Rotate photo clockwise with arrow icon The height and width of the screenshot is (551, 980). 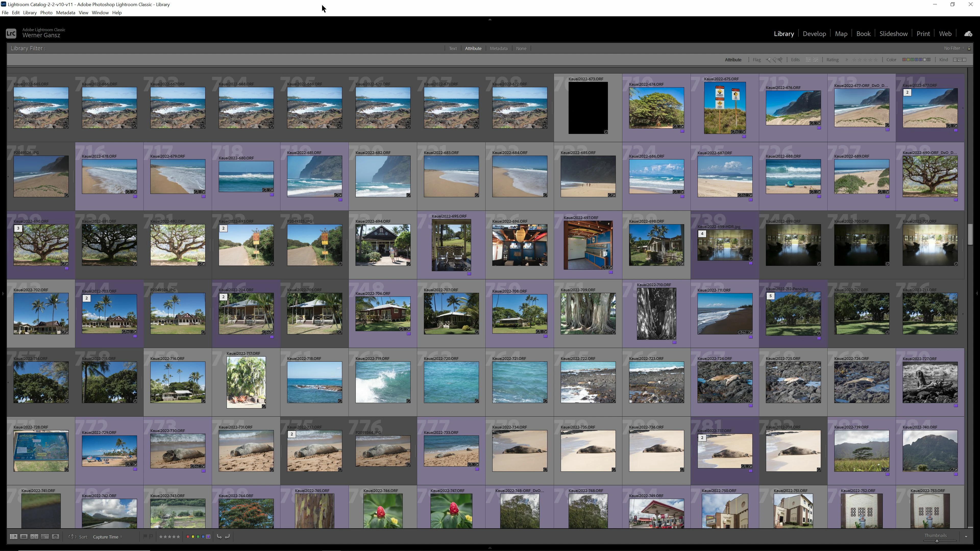[x=227, y=536]
